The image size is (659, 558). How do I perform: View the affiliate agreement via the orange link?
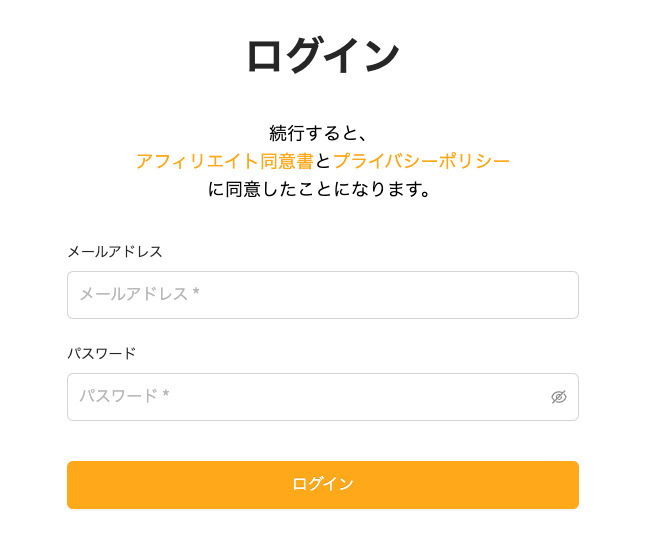(x=225, y=161)
